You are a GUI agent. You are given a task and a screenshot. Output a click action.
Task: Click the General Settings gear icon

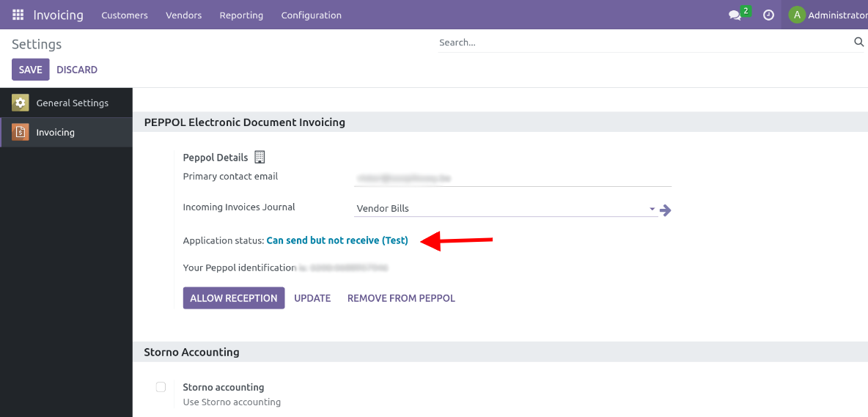pyautogui.click(x=21, y=103)
